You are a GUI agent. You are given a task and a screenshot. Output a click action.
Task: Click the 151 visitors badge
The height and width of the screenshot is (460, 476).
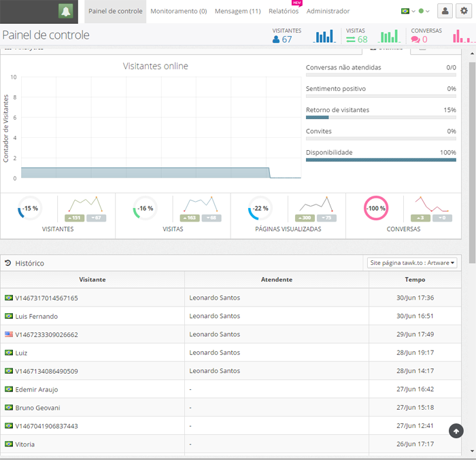[x=74, y=218]
